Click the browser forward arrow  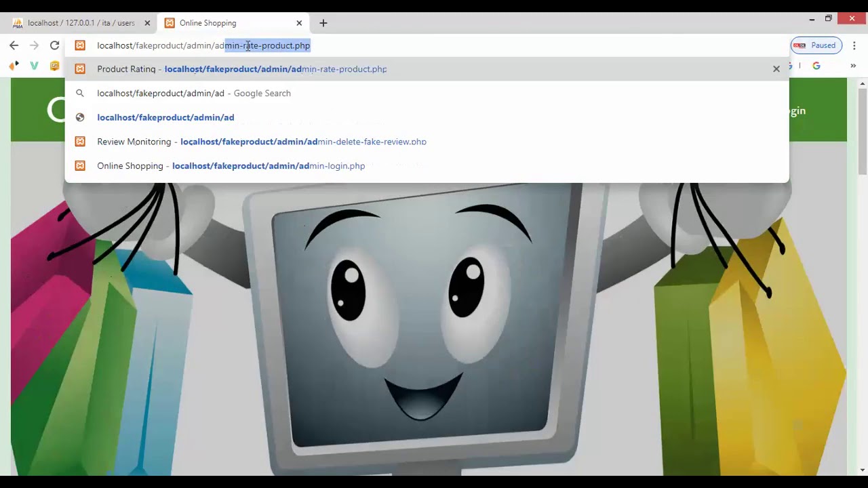pyautogui.click(x=35, y=45)
